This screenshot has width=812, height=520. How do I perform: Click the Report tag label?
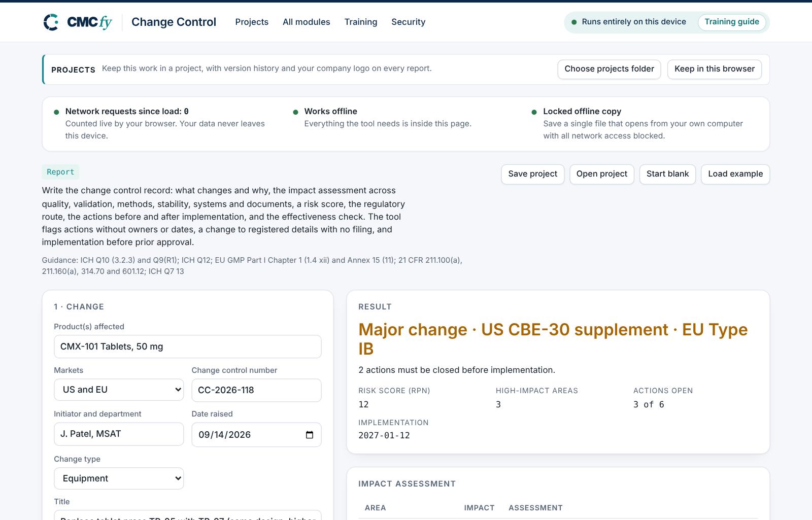click(x=60, y=172)
